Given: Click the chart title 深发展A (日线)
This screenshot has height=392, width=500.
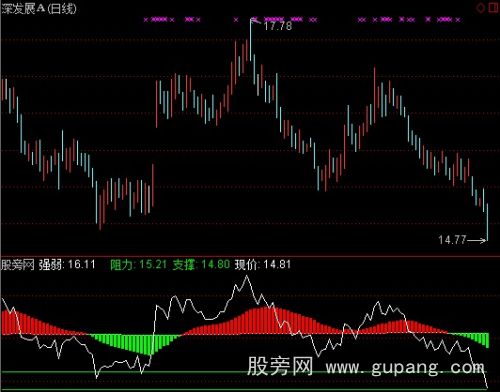Looking at the screenshot, I should coord(39,8).
